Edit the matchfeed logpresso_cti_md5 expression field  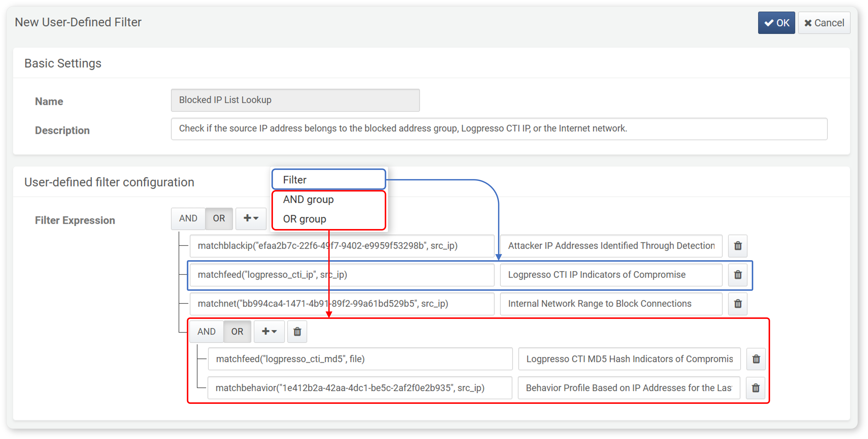pos(360,359)
